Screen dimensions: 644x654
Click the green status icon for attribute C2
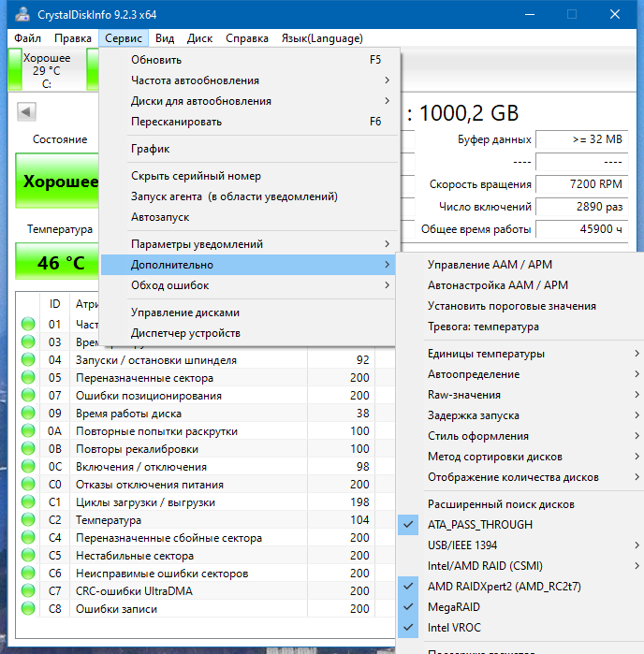pyautogui.click(x=28, y=519)
